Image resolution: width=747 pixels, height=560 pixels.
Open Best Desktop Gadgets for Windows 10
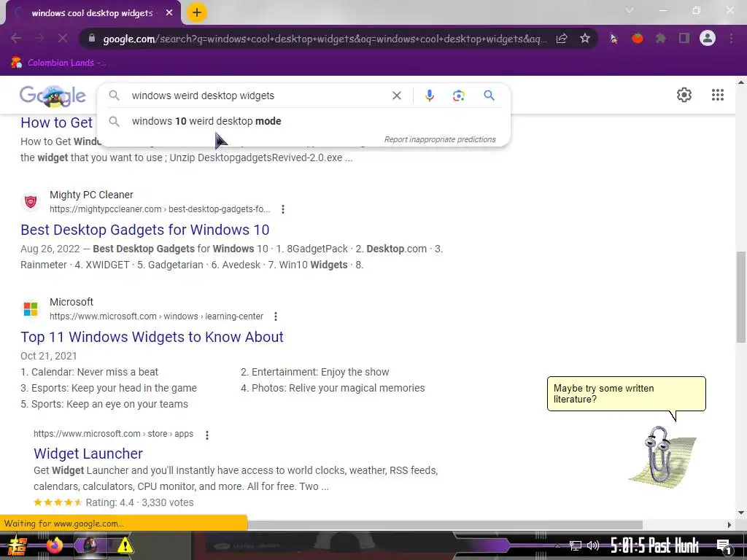[145, 230]
